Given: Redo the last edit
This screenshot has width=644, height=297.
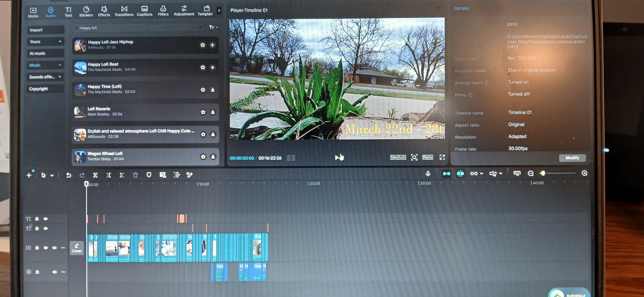Looking at the screenshot, I should pyautogui.click(x=82, y=175).
